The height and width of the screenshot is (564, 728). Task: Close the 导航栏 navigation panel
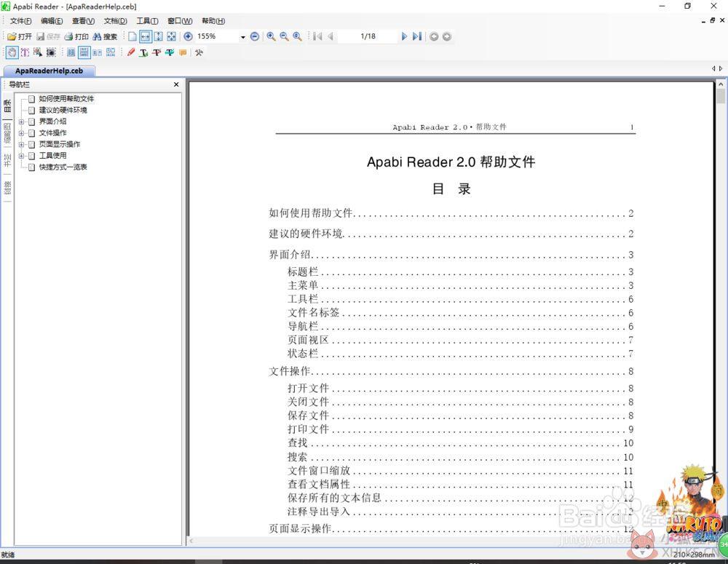tap(176, 84)
